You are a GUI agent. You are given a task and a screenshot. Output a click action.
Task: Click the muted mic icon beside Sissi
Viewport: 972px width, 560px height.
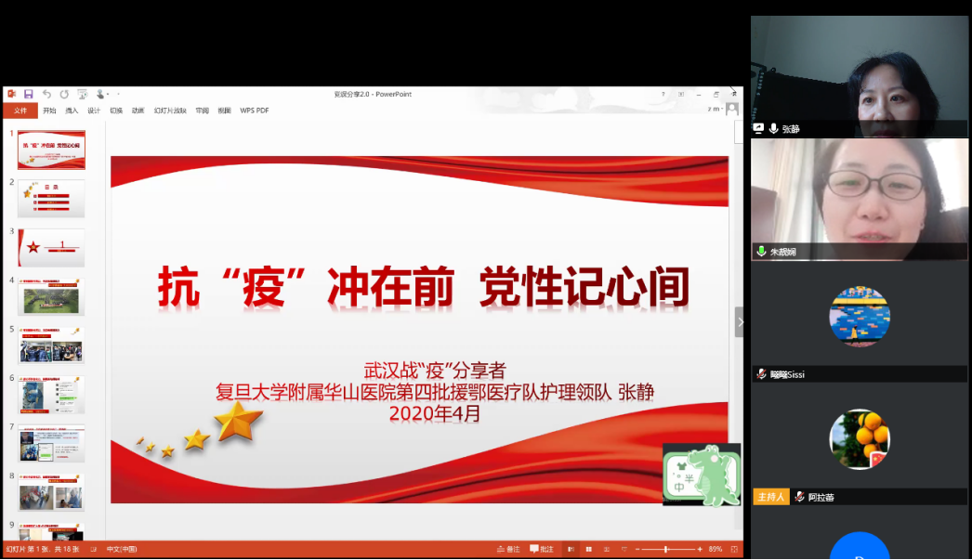(761, 374)
